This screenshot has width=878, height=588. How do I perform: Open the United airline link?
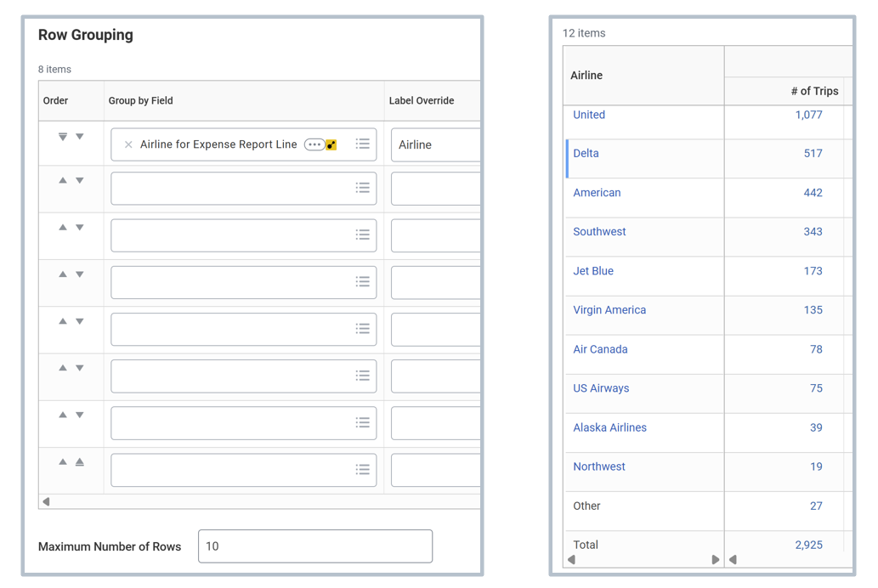pos(589,115)
